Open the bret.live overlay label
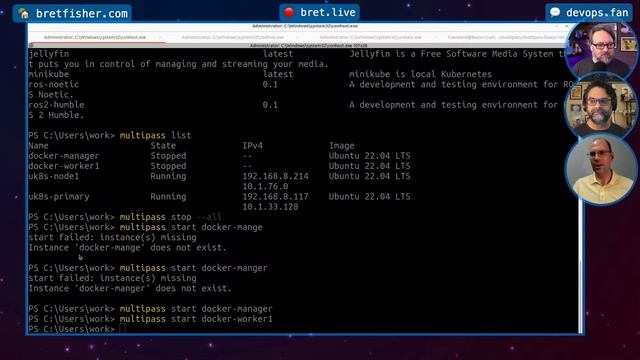640x360 pixels. (319, 12)
